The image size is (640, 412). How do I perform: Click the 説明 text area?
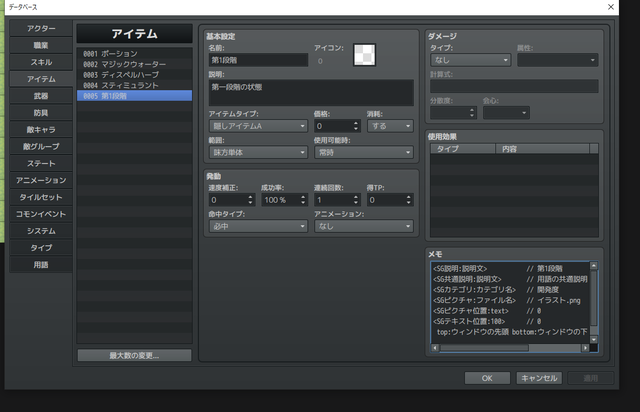pos(311,93)
